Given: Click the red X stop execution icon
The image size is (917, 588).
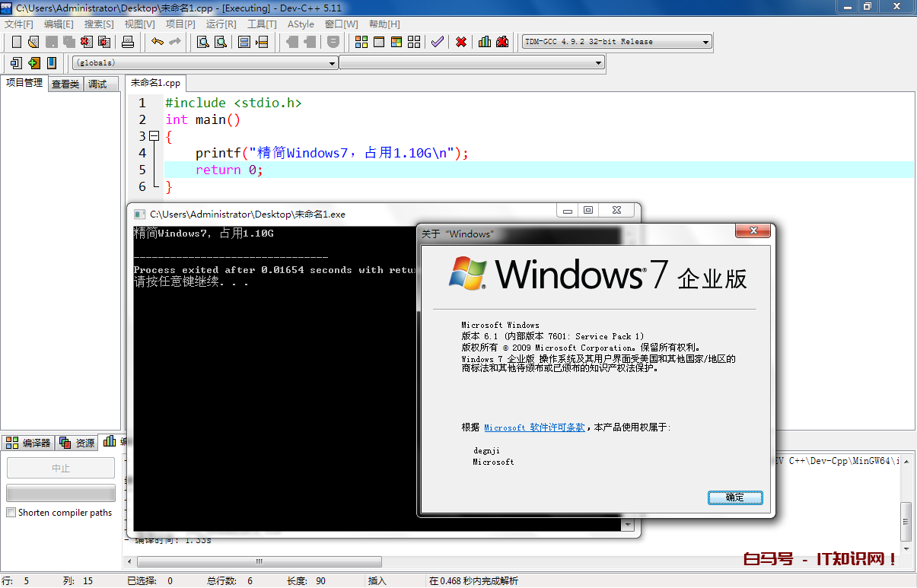Looking at the screenshot, I should tap(461, 42).
